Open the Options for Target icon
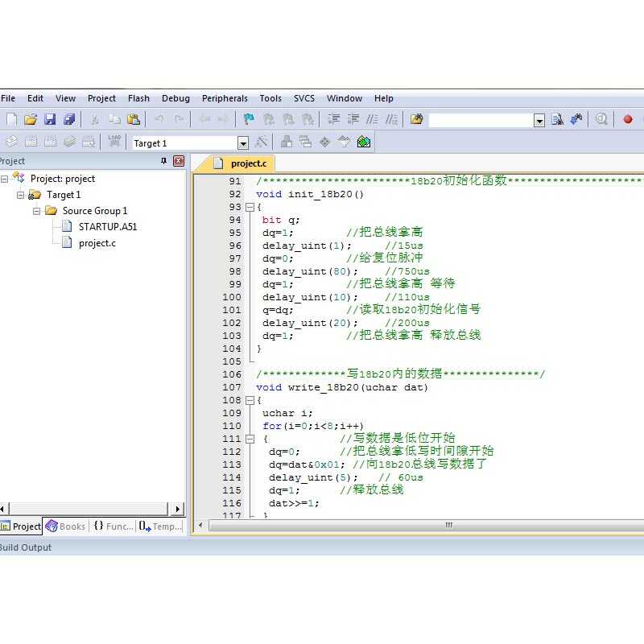 coord(261,142)
